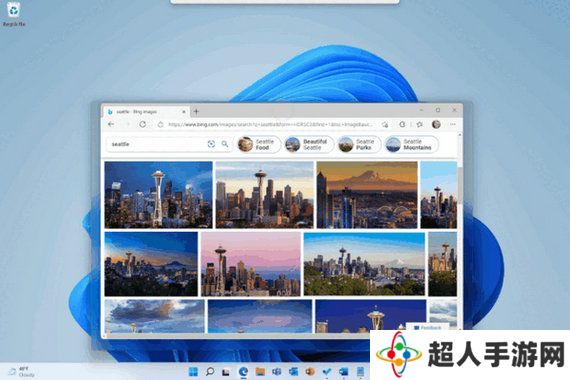This screenshot has height=380, width=570.
Task: Maximize the Edge browser window
Action: (x=438, y=110)
